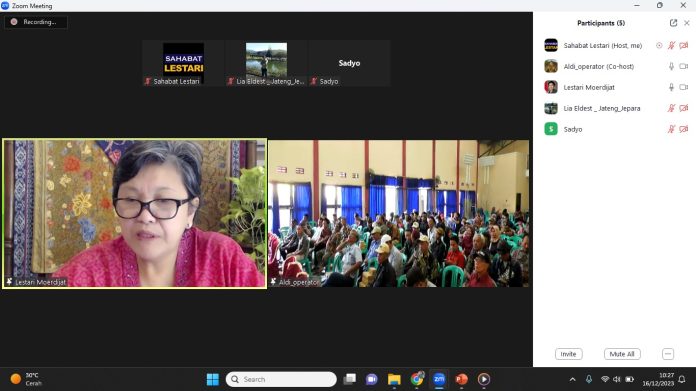Click the Mute All button
The width and height of the screenshot is (696, 391).
coord(622,354)
